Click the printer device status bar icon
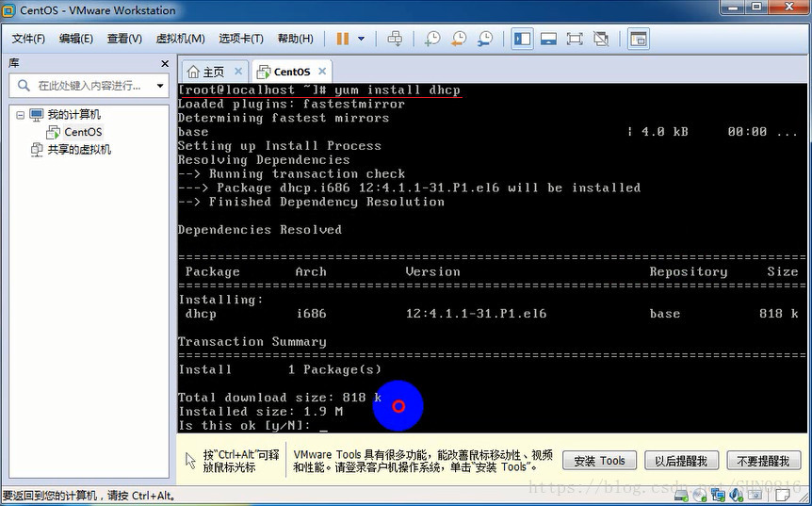Screen dimensions: 812x506 (x=755, y=495)
